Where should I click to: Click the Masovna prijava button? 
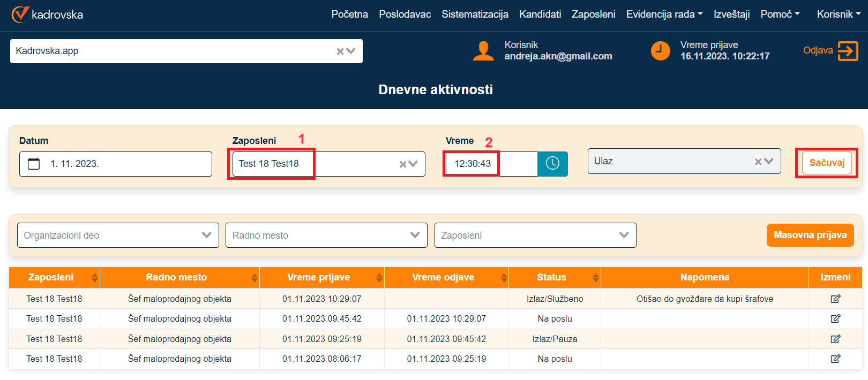[x=810, y=235]
